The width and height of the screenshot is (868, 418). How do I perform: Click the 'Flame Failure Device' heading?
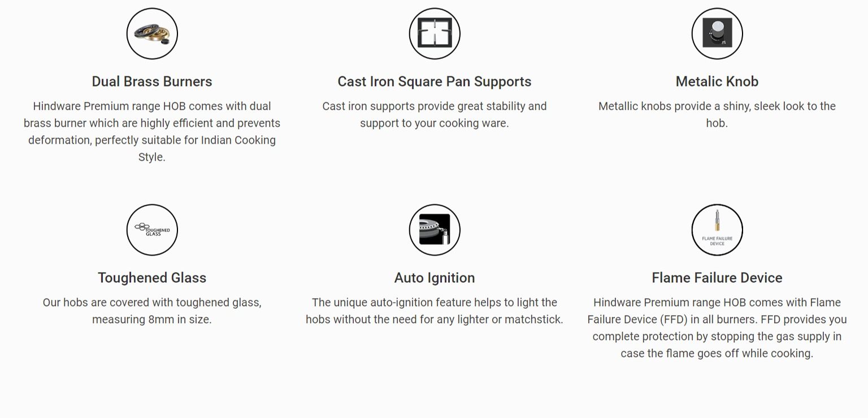click(x=717, y=278)
